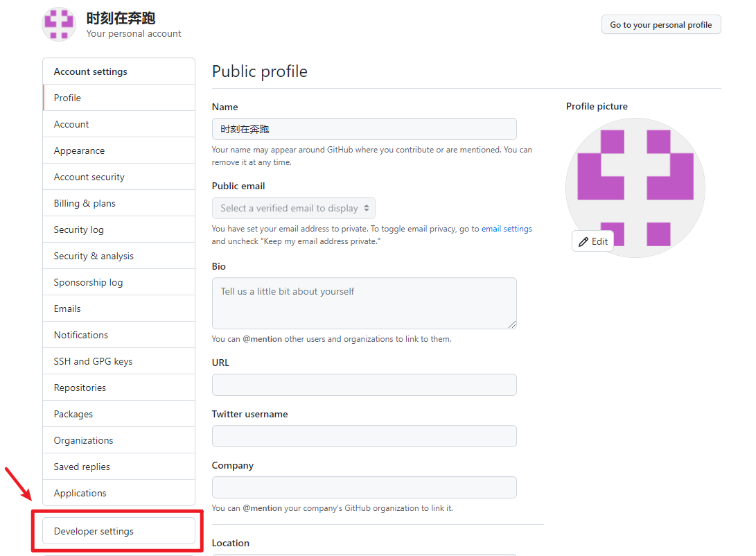Click the pencil Edit button on profile picture
The width and height of the screenshot is (756, 556).
[592, 241]
